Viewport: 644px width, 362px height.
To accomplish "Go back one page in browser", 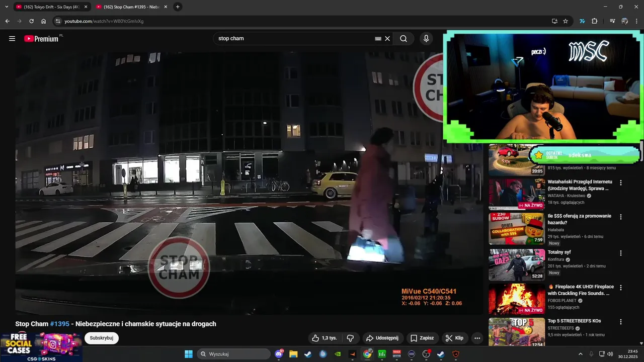I will [7, 21].
